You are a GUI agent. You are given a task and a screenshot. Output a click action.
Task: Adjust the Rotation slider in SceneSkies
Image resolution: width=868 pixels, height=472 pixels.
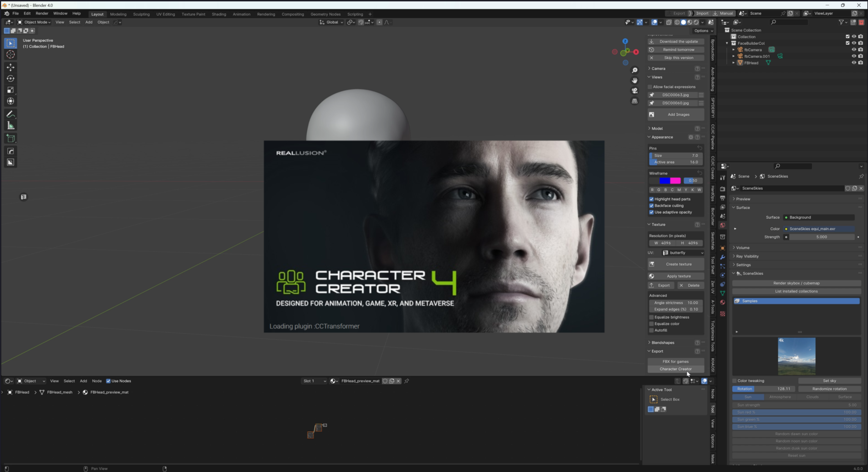(x=764, y=389)
